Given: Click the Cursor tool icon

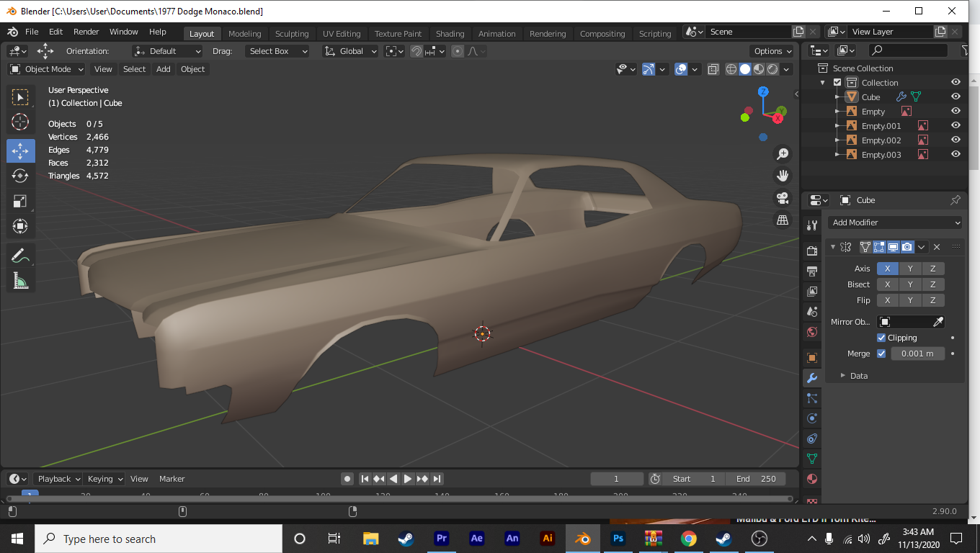Looking at the screenshot, I should pyautogui.click(x=20, y=122).
